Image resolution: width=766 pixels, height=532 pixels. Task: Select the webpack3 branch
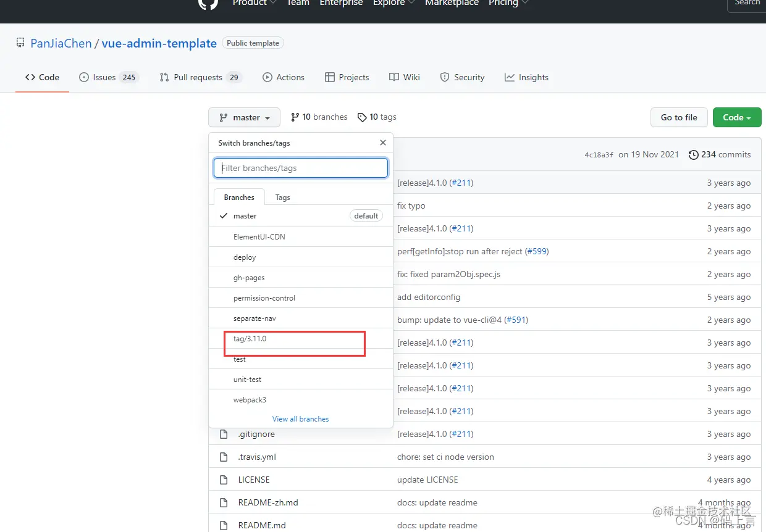pyautogui.click(x=301, y=399)
